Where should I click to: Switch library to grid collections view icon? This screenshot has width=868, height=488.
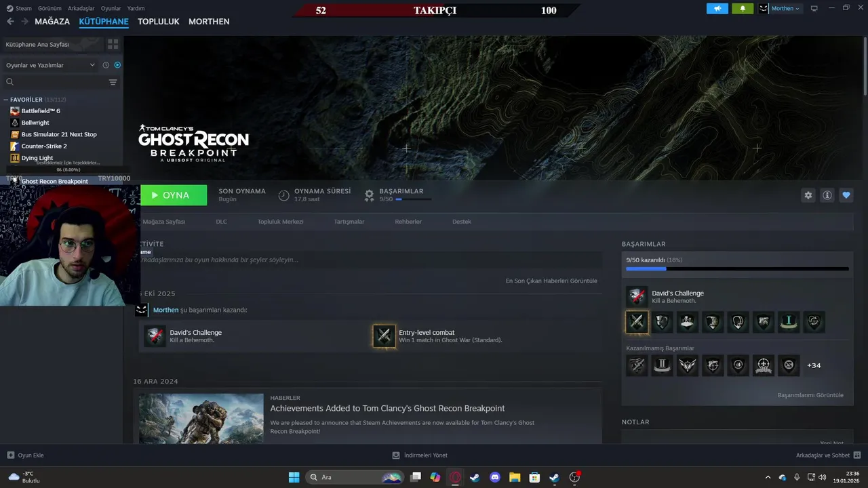(x=113, y=44)
